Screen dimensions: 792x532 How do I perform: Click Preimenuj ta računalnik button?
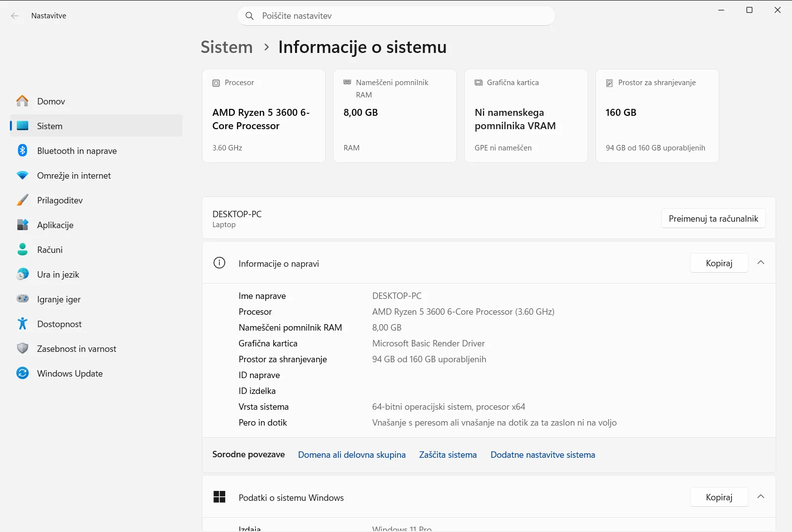pyautogui.click(x=713, y=218)
